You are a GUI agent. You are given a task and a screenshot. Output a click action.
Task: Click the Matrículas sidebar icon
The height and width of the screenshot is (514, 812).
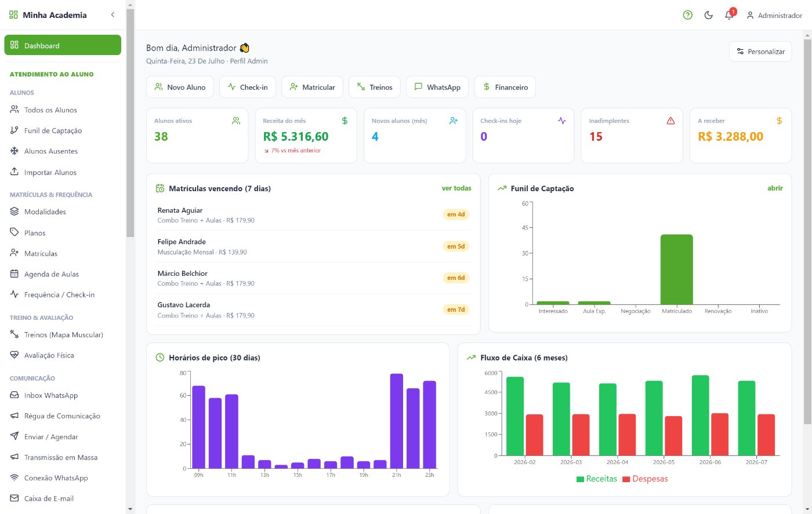click(x=14, y=253)
